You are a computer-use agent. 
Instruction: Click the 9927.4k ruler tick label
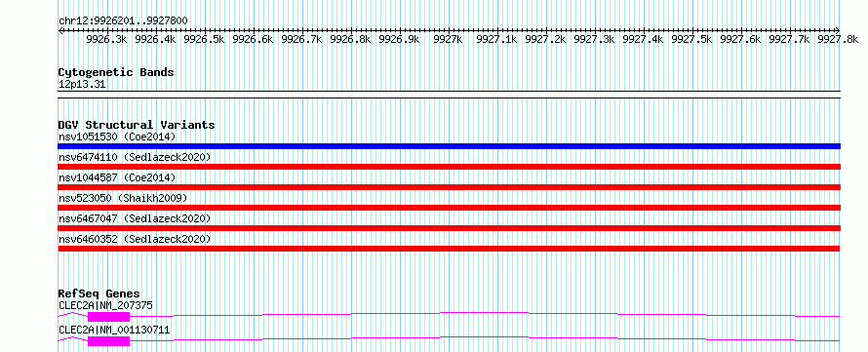pyautogui.click(x=643, y=39)
